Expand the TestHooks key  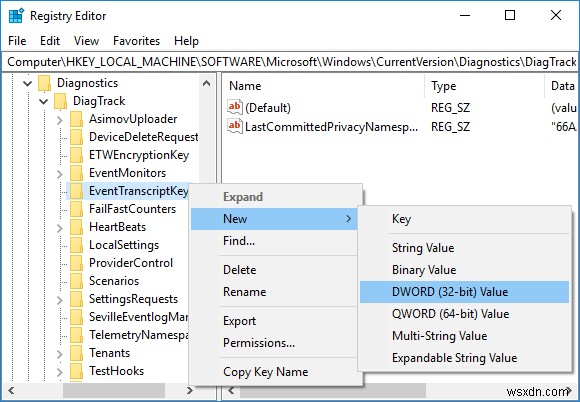pyautogui.click(x=60, y=372)
